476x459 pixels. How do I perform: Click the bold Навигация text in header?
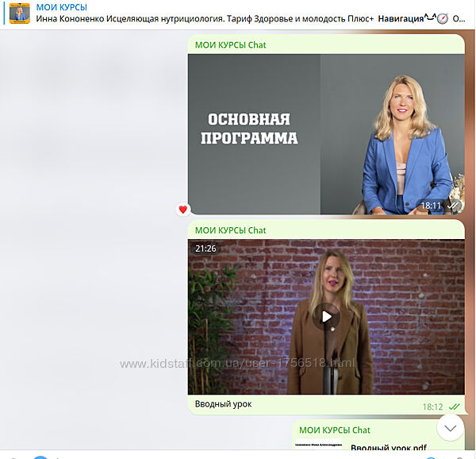(401, 18)
